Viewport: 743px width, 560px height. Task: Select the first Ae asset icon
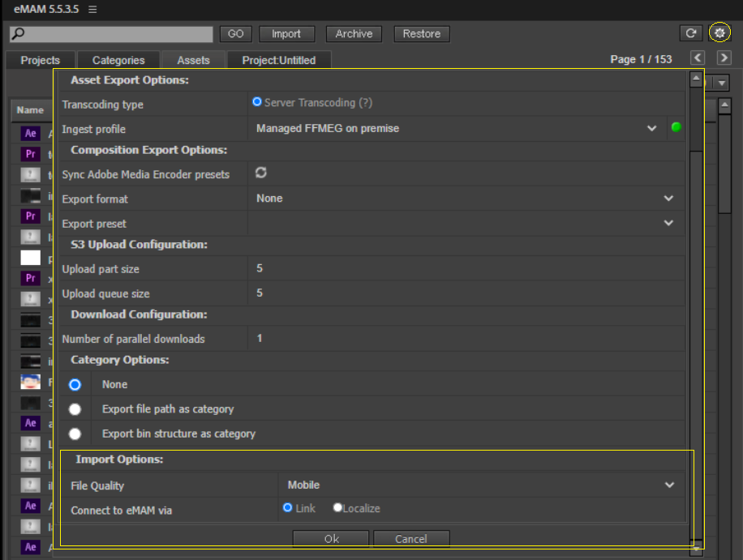30,134
